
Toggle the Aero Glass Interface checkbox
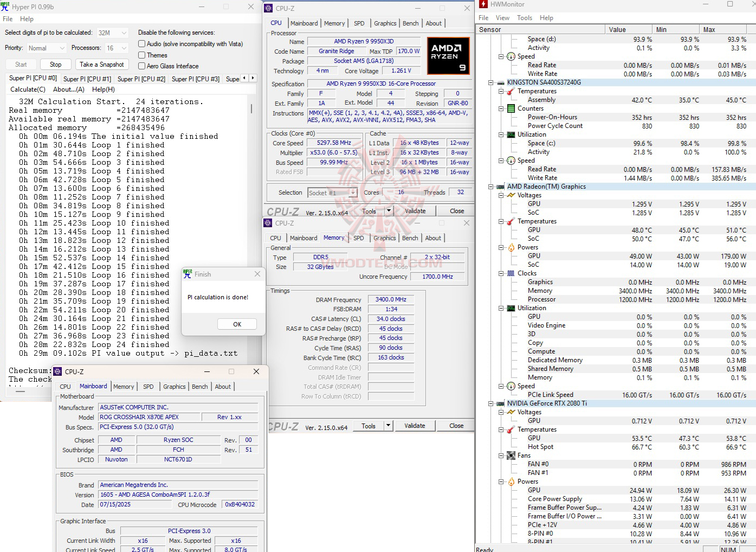[x=141, y=66]
